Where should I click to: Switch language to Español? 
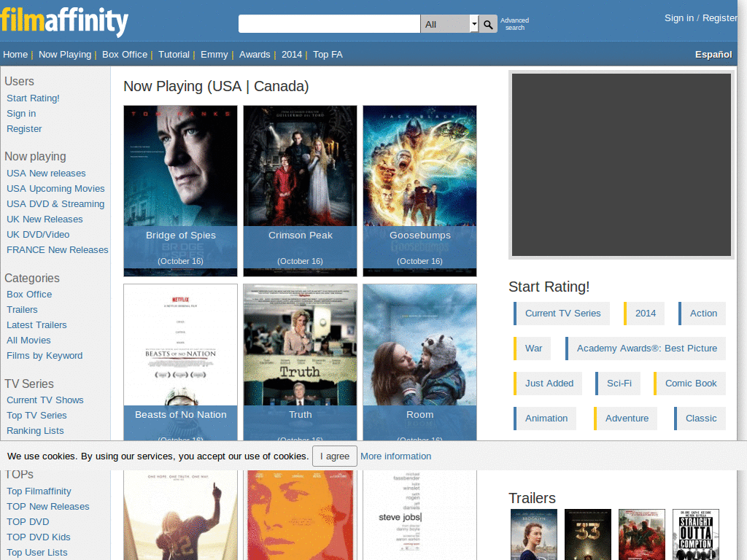point(713,54)
